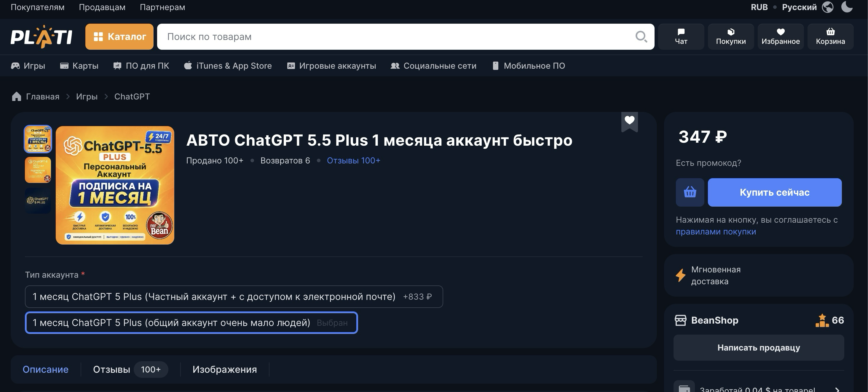This screenshot has height=392, width=868.
Task: Open the Корзина cart
Action: click(x=830, y=37)
